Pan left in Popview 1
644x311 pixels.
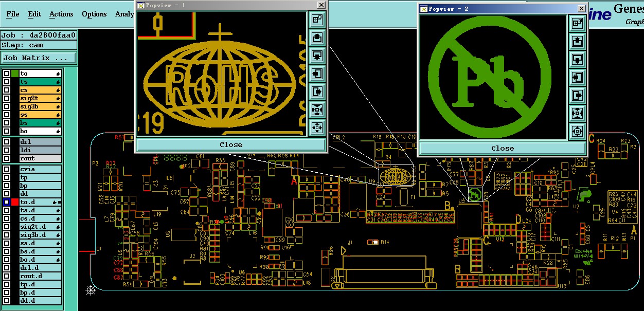click(317, 74)
